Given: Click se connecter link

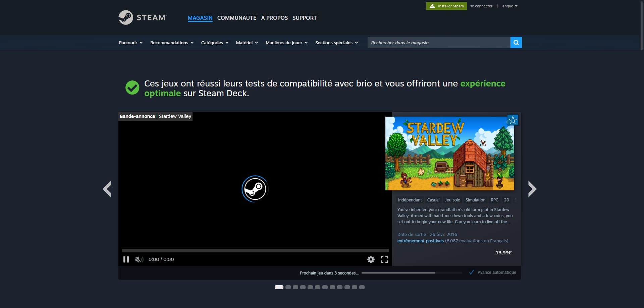Looking at the screenshot, I should click(x=481, y=6).
